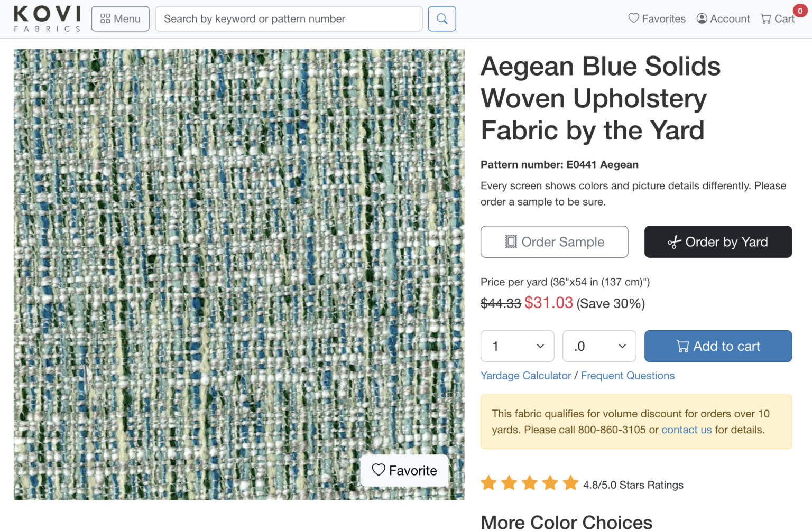Open the main Menu button

point(121,19)
